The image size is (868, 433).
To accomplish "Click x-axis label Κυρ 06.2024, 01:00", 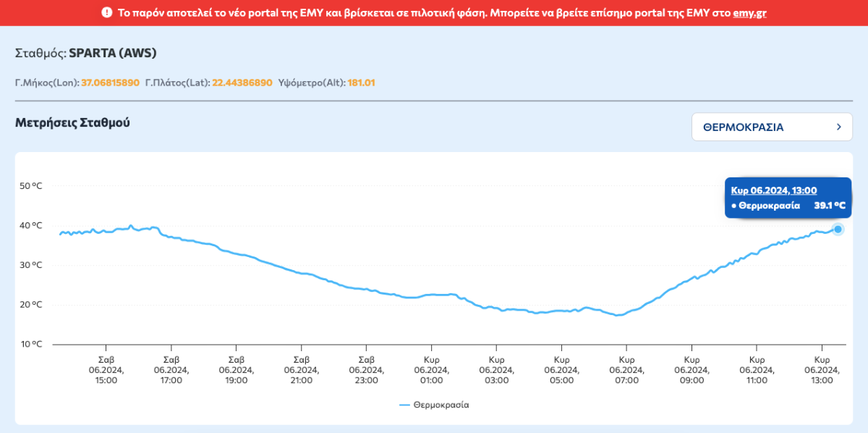I will point(432,369).
